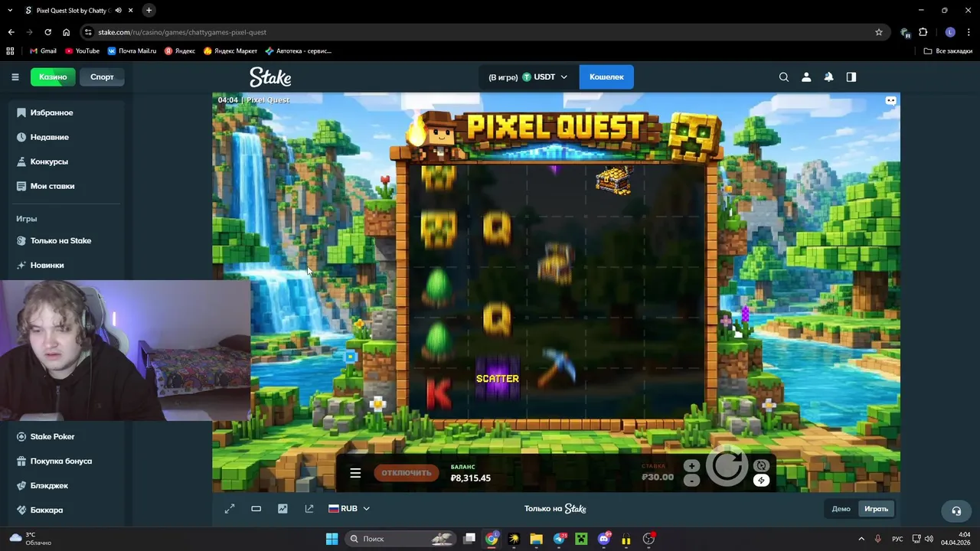Click the Stake logo
The height and width of the screenshot is (551, 980).
(x=270, y=77)
